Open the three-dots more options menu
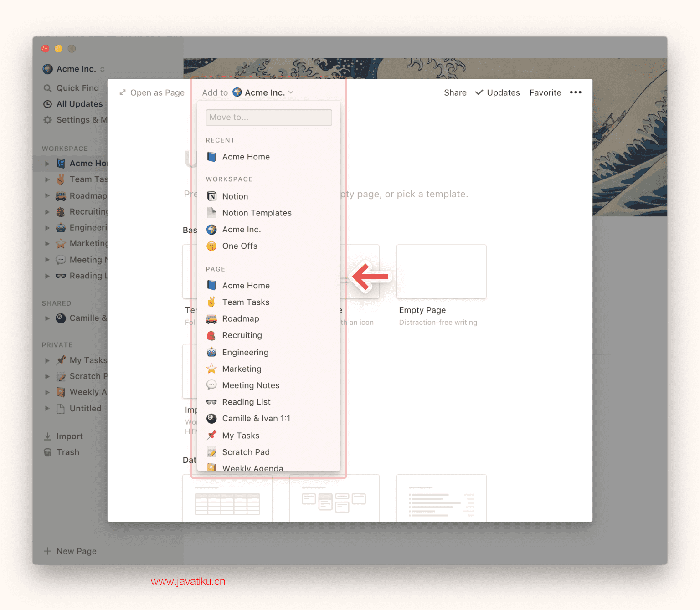This screenshot has height=610, width=700. click(x=576, y=92)
